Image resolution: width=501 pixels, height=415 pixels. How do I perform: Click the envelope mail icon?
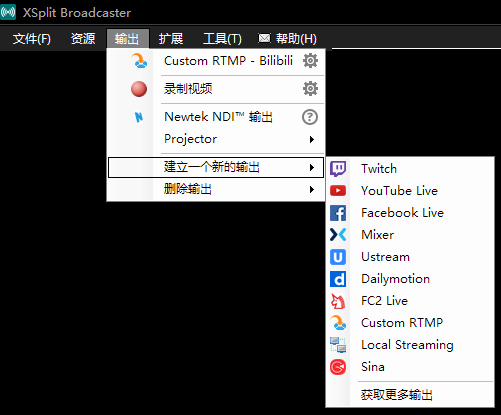[264, 39]
